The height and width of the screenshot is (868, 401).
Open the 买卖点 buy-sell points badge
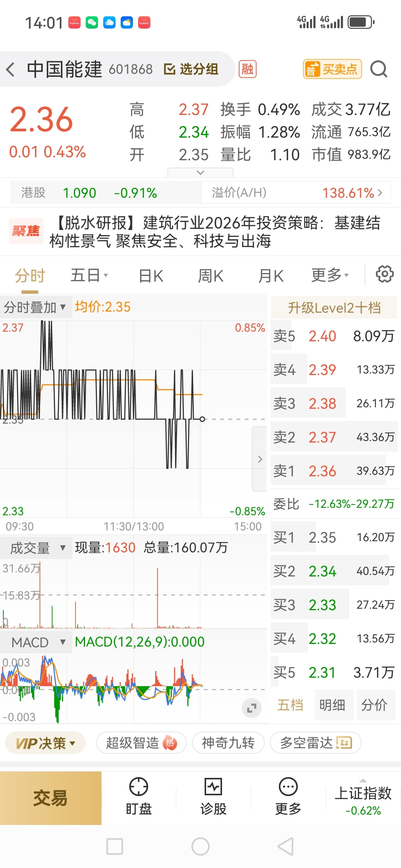(x=332, y=69)
